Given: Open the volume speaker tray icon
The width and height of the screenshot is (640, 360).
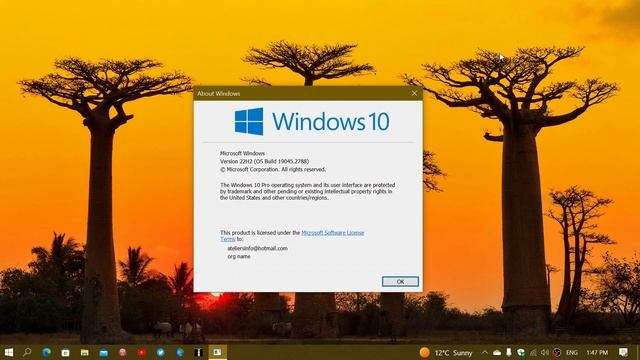Looking at the screenshot, I should pos(545,352).
